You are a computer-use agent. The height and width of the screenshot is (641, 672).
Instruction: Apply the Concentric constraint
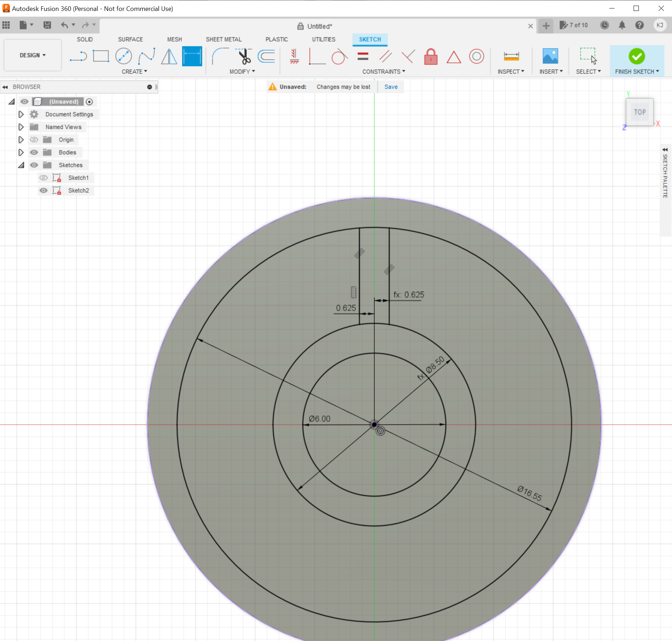point(476,56)
